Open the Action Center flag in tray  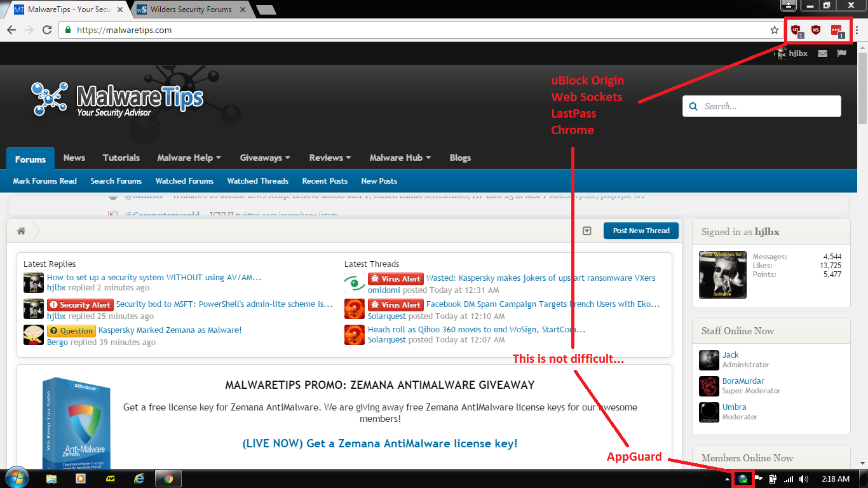(x=759, y=478)
